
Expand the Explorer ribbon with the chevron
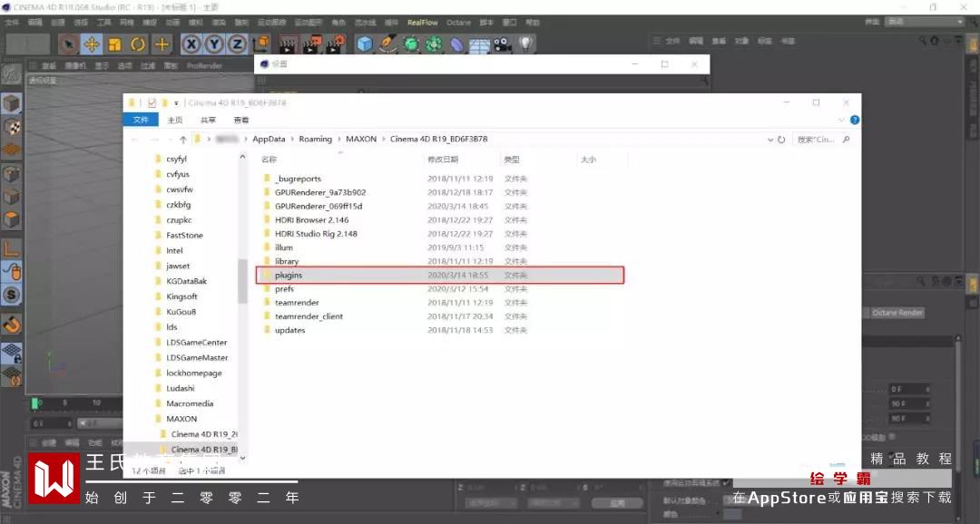coord(840,120)
